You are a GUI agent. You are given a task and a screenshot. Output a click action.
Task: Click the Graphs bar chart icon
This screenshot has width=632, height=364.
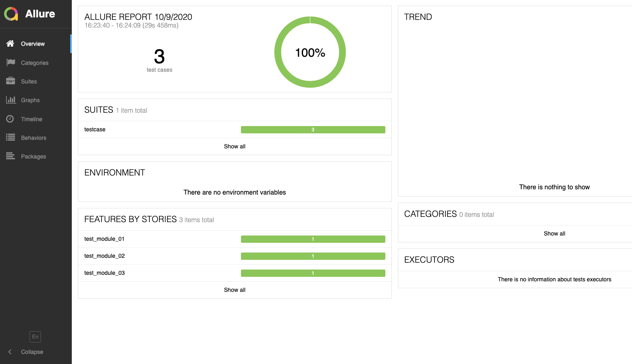[11, 100]
